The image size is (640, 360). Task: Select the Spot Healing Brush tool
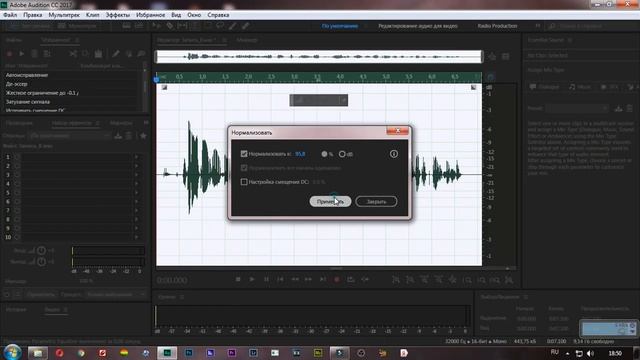click(245, 26)
